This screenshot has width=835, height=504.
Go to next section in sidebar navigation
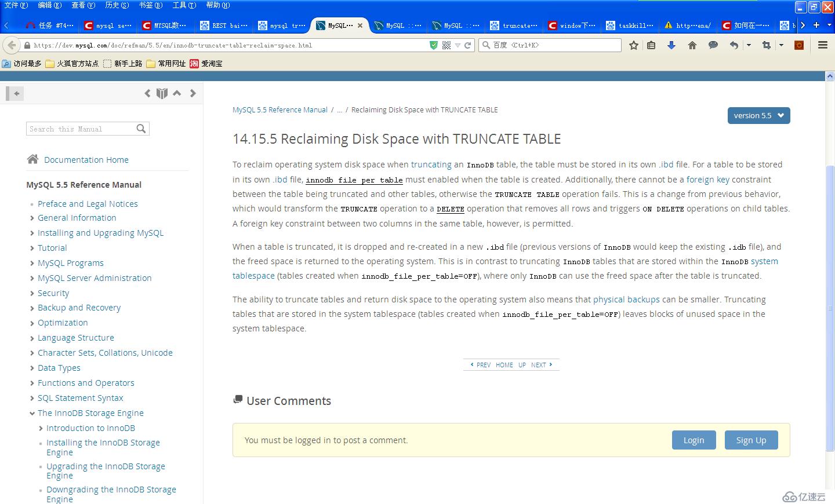193,93
